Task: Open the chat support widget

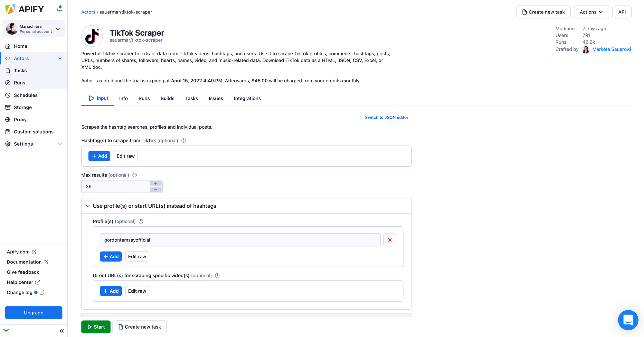Action: pyautogui.click(x=628, y=320)
